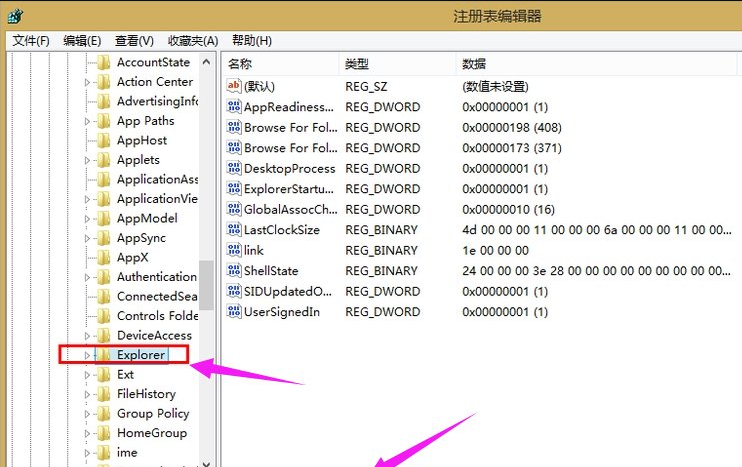The height and width of the screenshot is (467, 742).
Task: Open the 收藏夹(A) menu
Action: (192, 40)
